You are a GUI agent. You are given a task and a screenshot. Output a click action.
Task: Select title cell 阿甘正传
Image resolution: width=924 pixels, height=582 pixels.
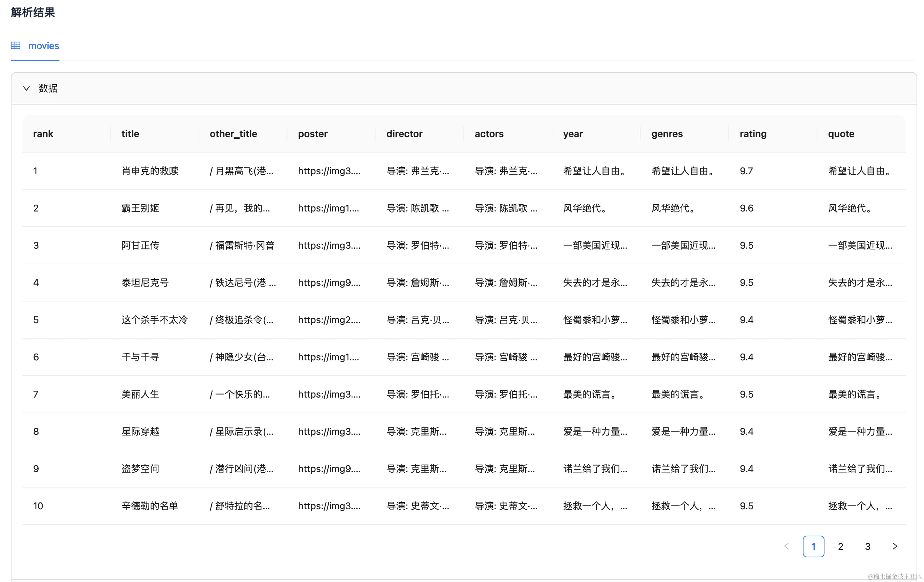pos(140,246)
